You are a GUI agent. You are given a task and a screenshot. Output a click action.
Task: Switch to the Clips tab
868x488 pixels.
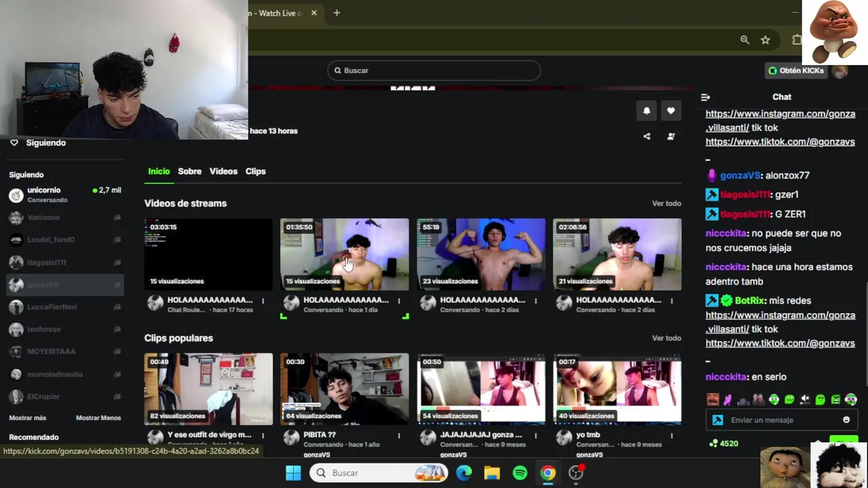(x=256, y=171)
